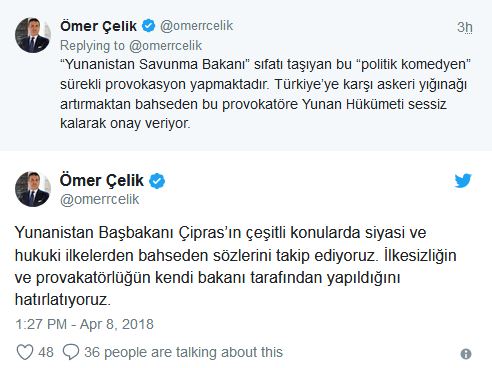Click the 'Replying to' label text
492x368 pixels.
92,46
